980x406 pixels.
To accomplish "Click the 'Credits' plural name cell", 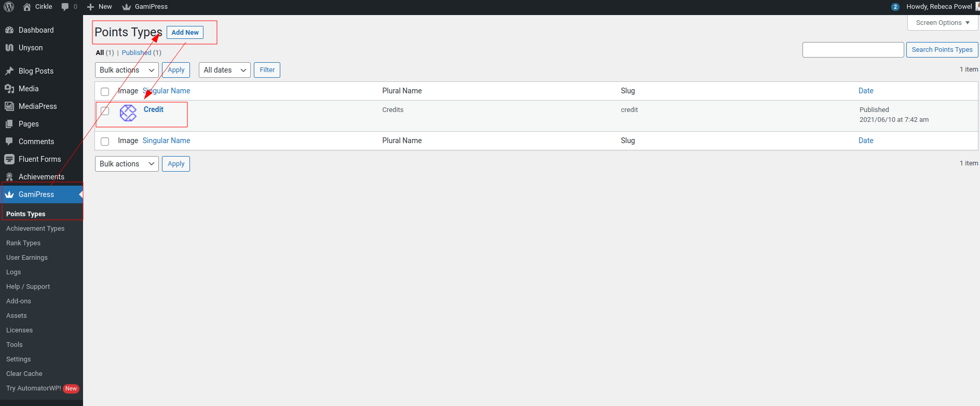I will click(393, 110).
